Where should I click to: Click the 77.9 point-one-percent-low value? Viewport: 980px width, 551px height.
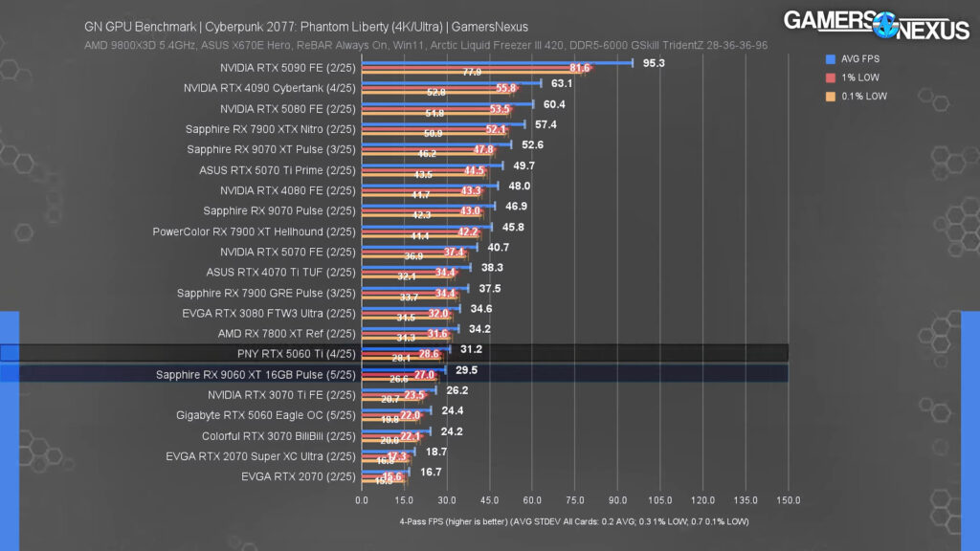[472, 73]
